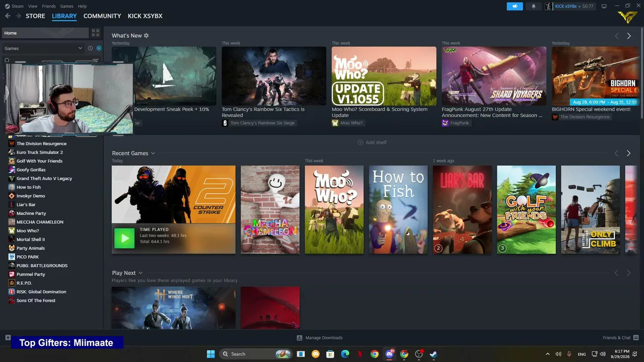Select Pummel Party in game list
This screenshot has width=644, height=362.
pos(31,275)
